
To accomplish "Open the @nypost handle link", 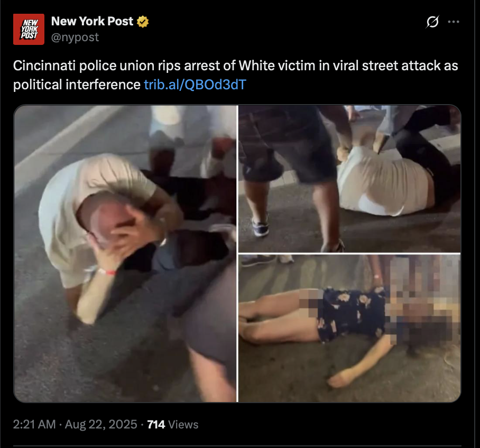I will coord(75,38).
